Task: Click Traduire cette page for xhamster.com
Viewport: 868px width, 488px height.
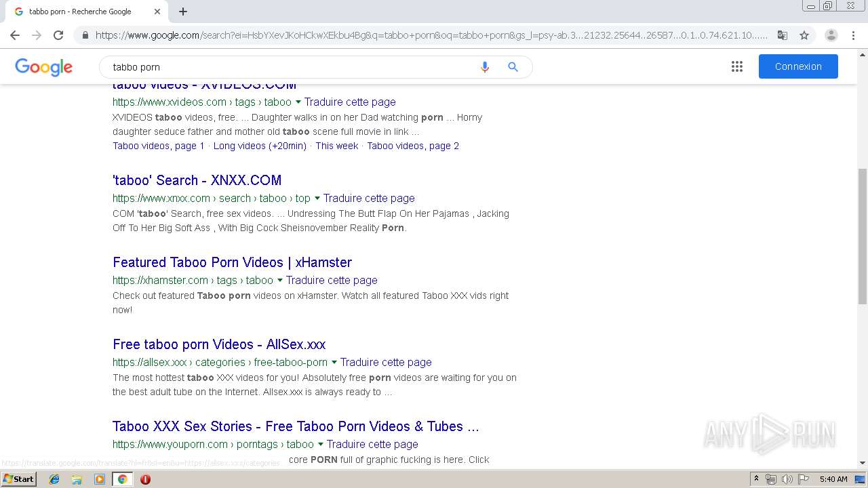Action: [x=332, y=281]
